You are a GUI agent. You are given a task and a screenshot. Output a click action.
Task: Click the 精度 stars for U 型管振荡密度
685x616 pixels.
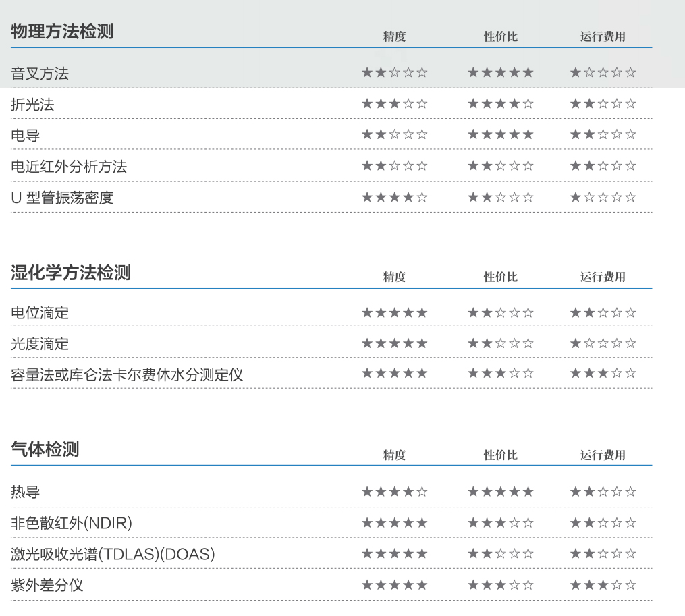(394, 198)
